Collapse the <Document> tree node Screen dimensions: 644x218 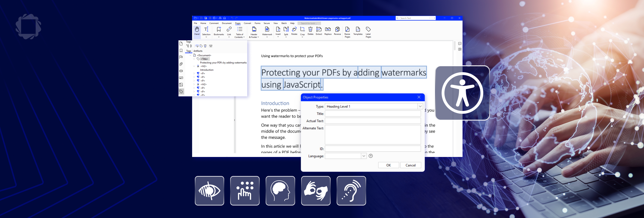tap(190, 55)
